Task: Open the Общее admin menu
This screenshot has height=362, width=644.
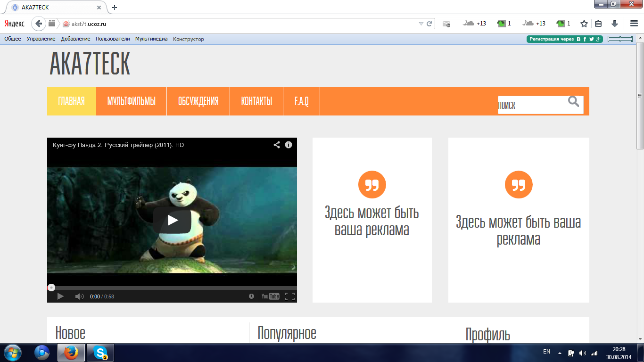Action: (13, 39)
